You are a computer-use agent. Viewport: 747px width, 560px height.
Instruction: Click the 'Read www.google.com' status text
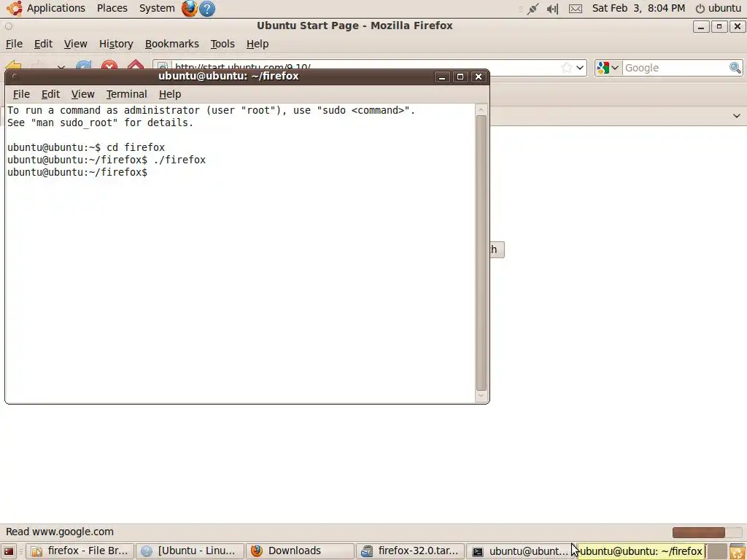pyautogui.click(x=60, y=532)
